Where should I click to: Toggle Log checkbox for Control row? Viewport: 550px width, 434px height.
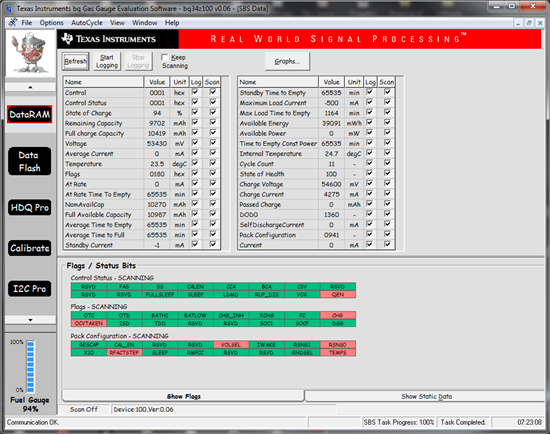[195, 92]
